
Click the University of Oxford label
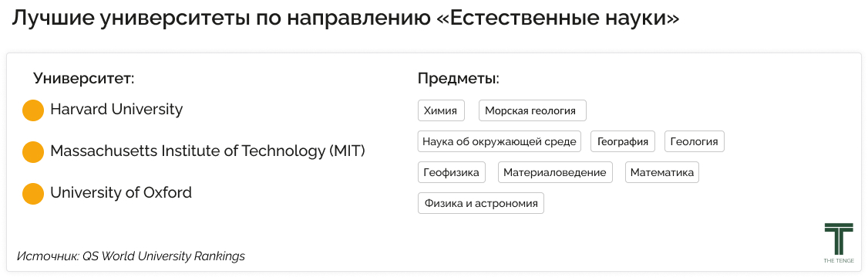[121, 192]
